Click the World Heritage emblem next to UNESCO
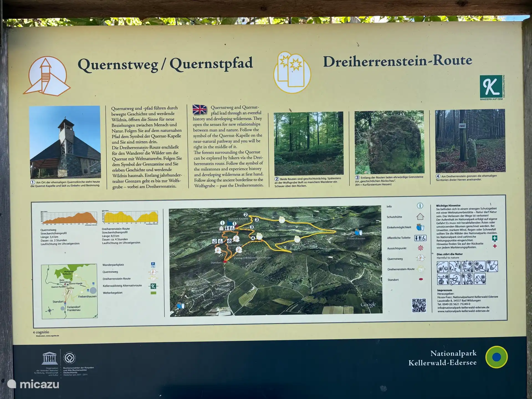The image size is (532, 399). coord(70,358)
